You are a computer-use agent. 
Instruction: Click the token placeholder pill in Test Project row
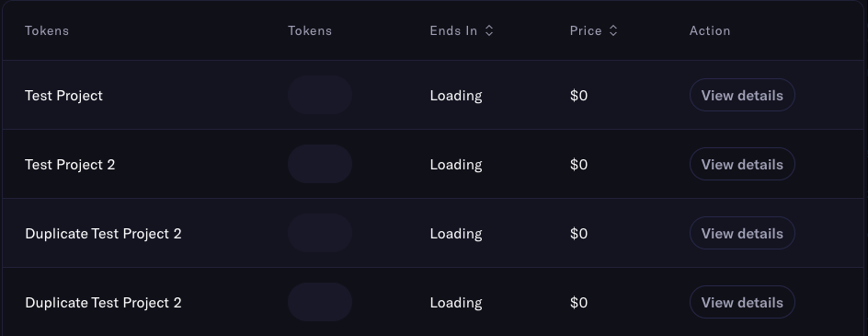point(320,95)
